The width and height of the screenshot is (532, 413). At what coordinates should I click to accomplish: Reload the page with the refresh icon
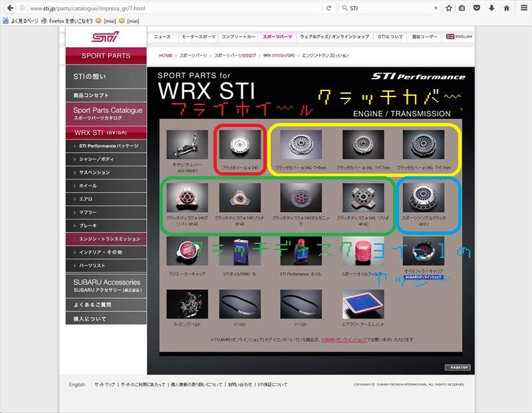[329, 8]
